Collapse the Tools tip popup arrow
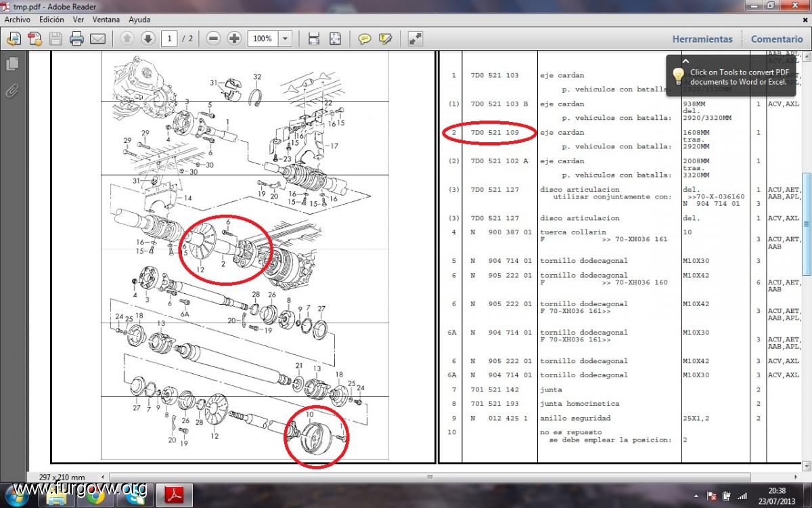Viewport: 812px width, 508px height. (x=685, y=61)
